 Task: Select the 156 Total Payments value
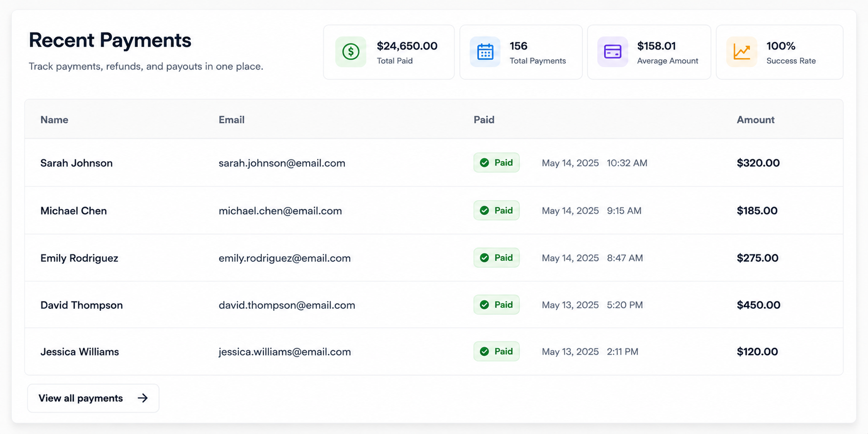[519, 46]
